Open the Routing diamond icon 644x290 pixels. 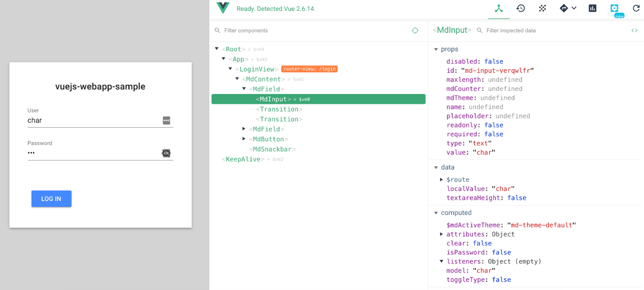[x=564, y=9]
